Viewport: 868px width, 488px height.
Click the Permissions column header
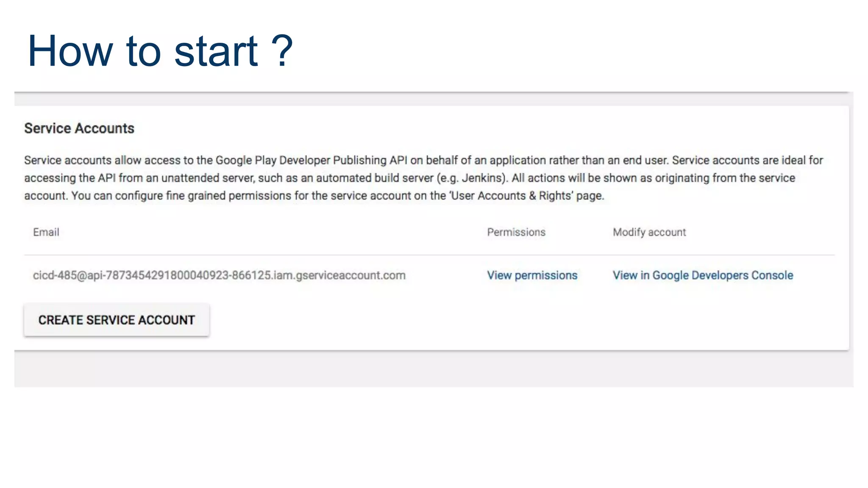(516, 232)
